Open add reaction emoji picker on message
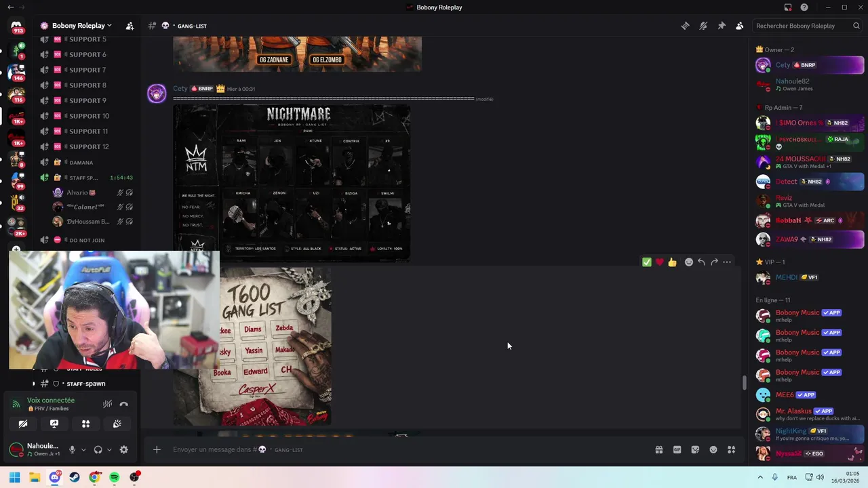Image resolution: width=868 pixels, height=488 pixels. tap(688, 262)
